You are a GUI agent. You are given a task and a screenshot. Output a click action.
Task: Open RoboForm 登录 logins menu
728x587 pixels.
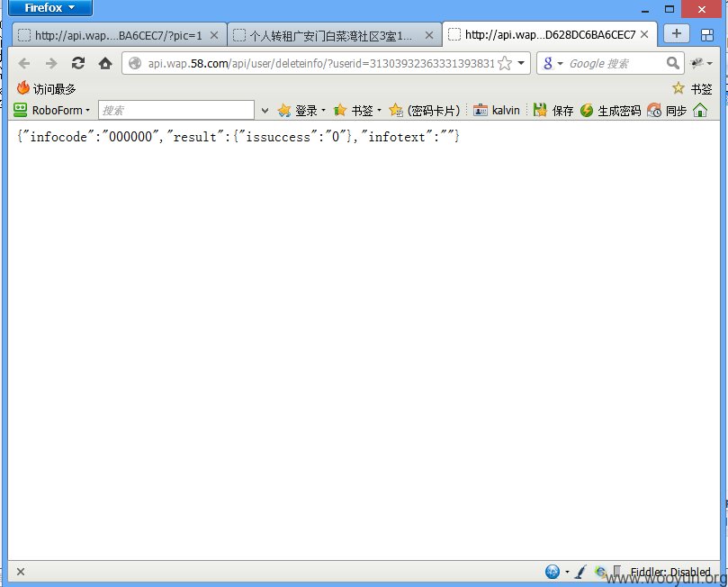(x=301, y=110)
